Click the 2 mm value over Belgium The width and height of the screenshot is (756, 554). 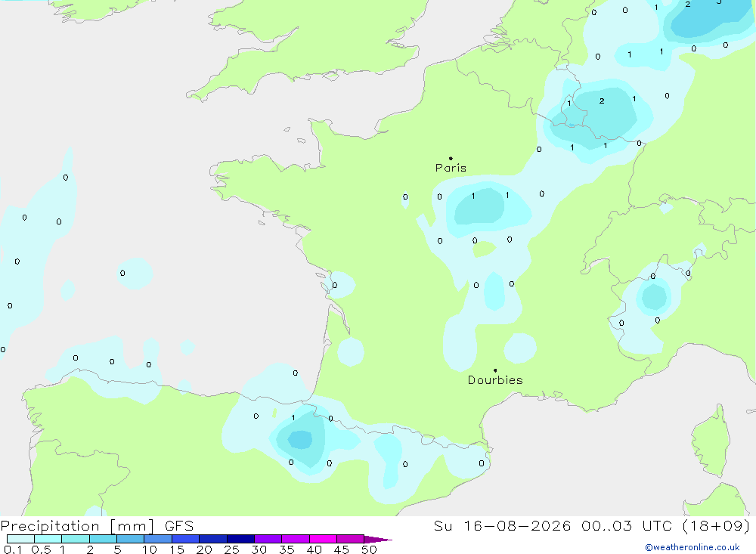pos(602,101)
